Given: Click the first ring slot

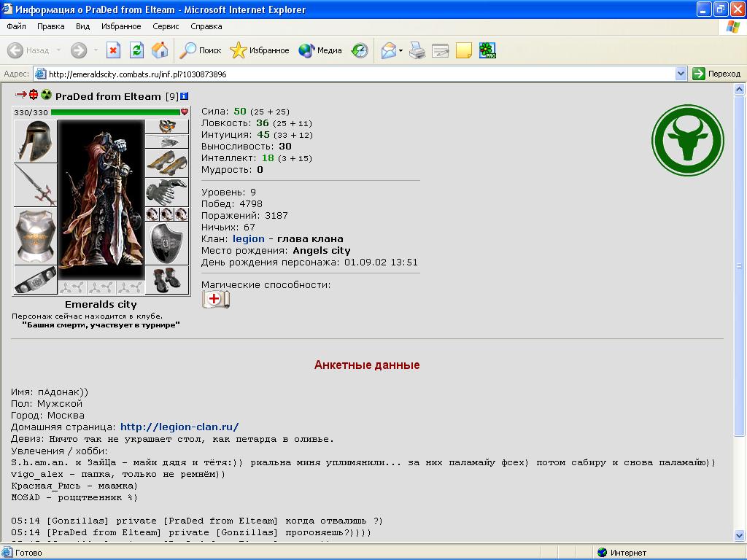Looking at the screenshot, I should pyautogui.click(x=152, y=214).
